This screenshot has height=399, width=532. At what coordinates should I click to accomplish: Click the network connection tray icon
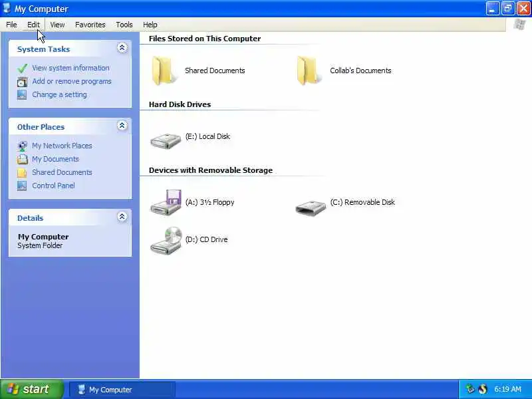point(470,389)
